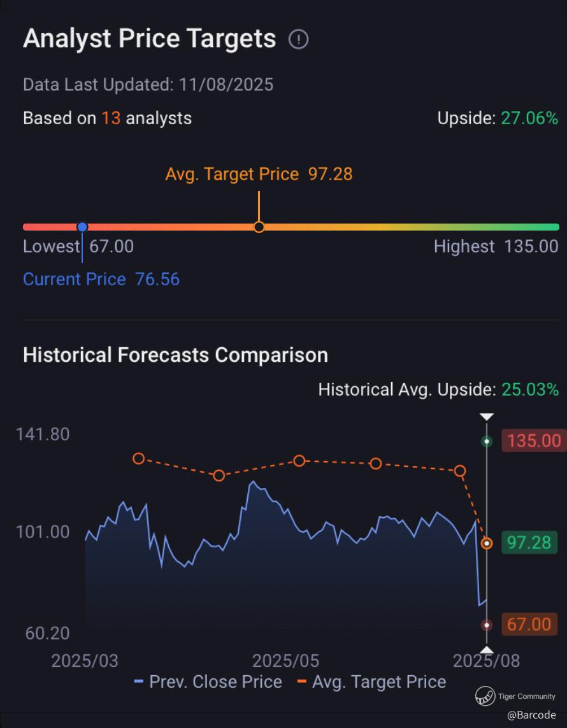Click the 13 analysts count
Viewport: 567px width, 728px height.
click(111, 118)
